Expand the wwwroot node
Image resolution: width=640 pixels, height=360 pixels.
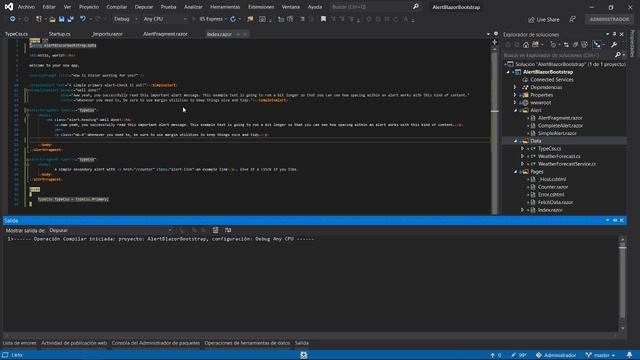(515, 102)
